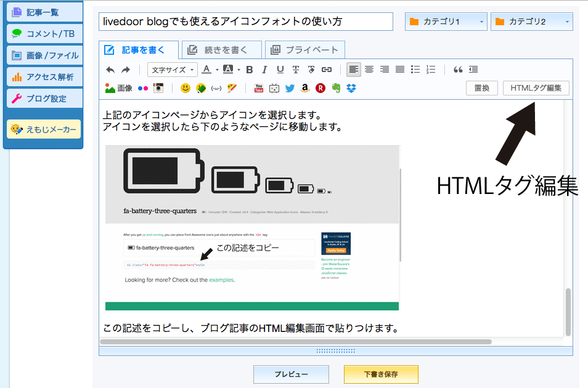Click the プレビュー button
588x388 pixels.
tap(291, 374)
